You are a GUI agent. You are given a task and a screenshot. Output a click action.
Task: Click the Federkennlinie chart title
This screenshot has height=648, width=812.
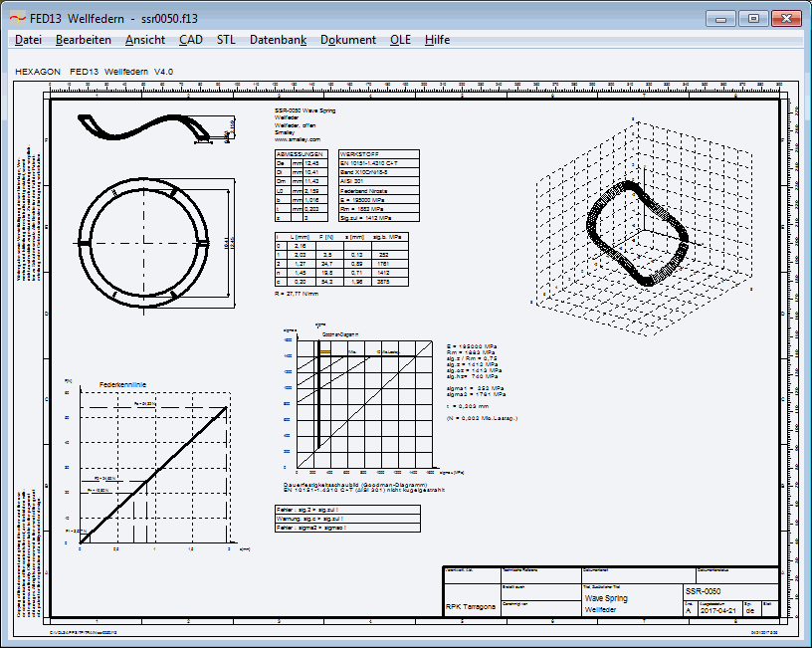click(121, 383)
